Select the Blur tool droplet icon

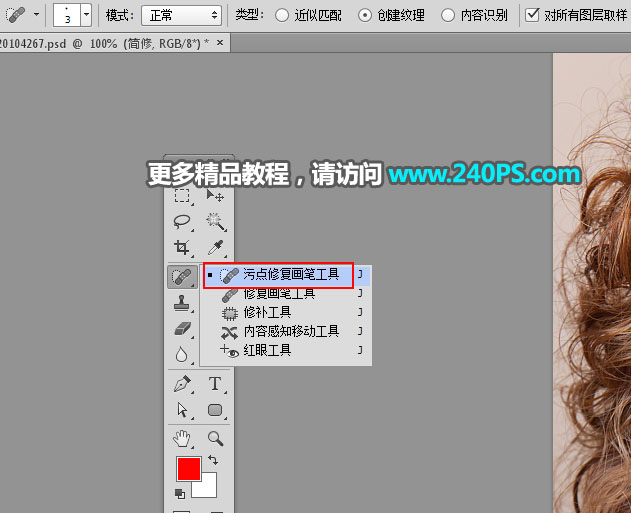click(182, 355)
